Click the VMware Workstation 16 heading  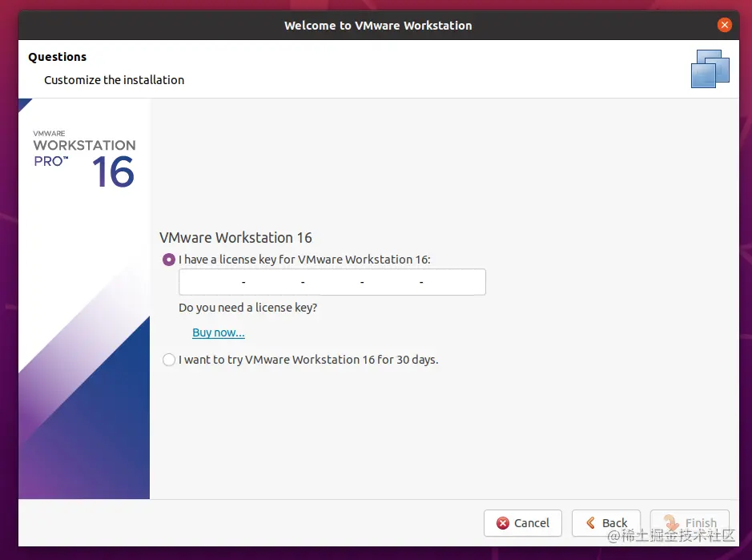coord(235,238)
